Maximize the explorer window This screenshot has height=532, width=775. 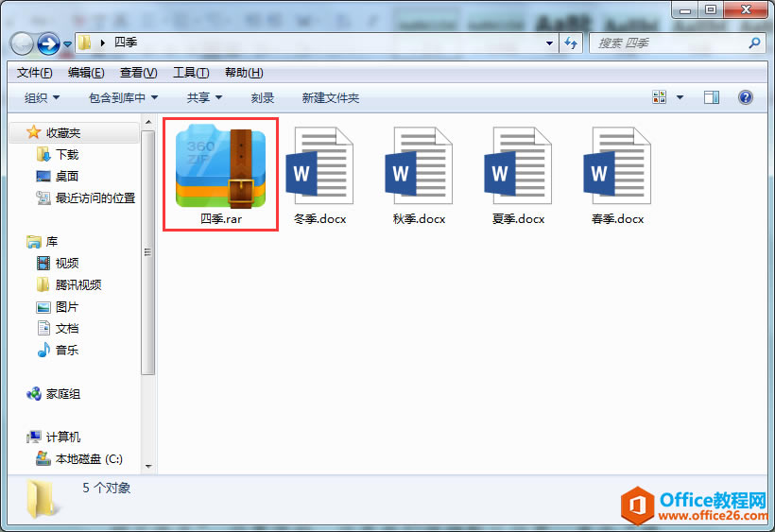[710, 9]
